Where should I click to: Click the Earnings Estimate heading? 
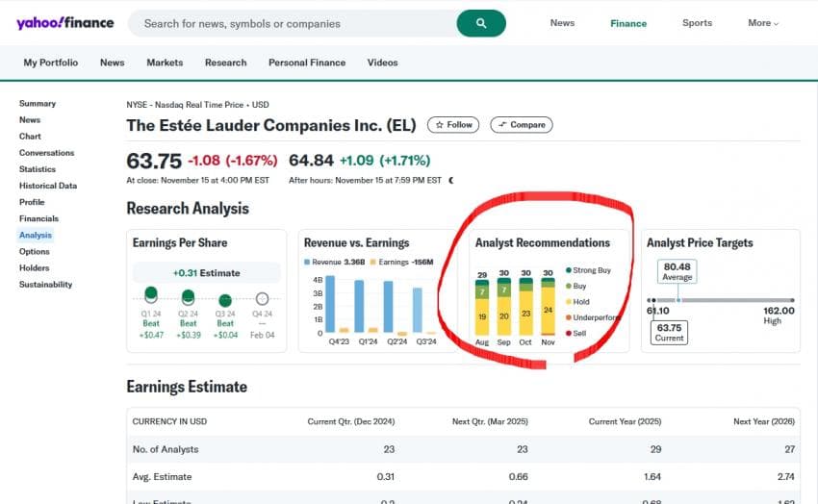(x=187, y=387)
